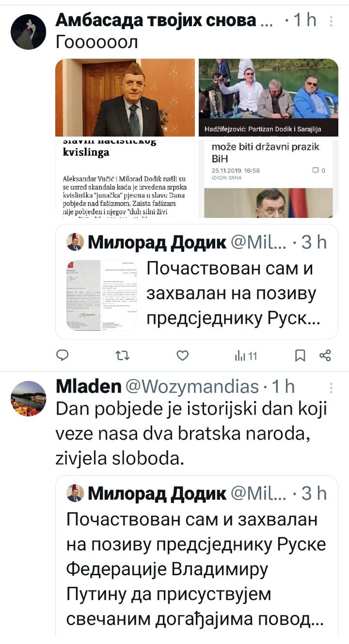View analytics showing 11 views
Viewport: 349px width, 644px height.
point(246,356)
